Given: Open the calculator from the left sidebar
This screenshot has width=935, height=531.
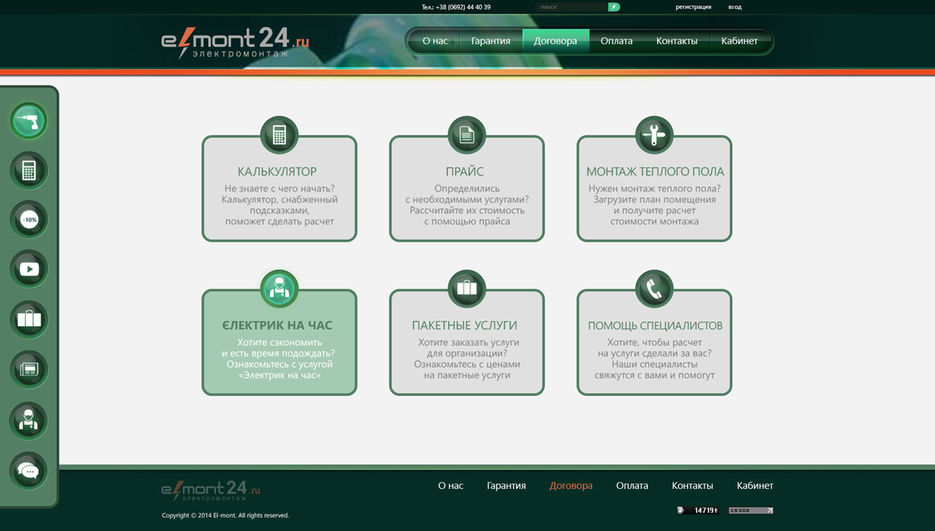Looking at the screenshot, I should pyautogui.click(x=29, y=170).
